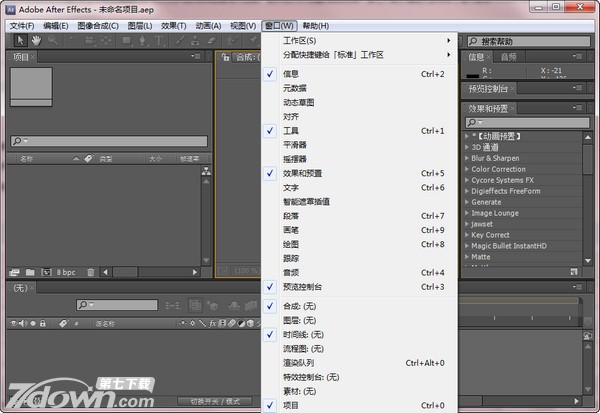Click the interpret footage icon at far left of Project footer

14,271
